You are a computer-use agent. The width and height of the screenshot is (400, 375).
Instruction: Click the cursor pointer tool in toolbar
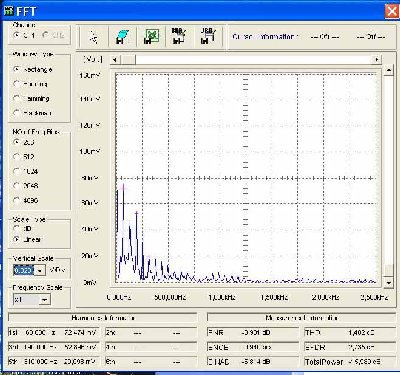(94, 37)
